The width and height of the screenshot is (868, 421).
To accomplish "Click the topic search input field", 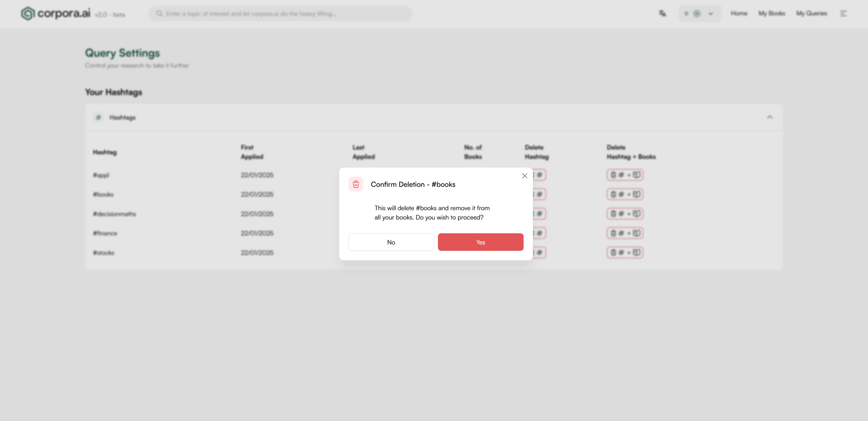I will click(x=280, y=13).
